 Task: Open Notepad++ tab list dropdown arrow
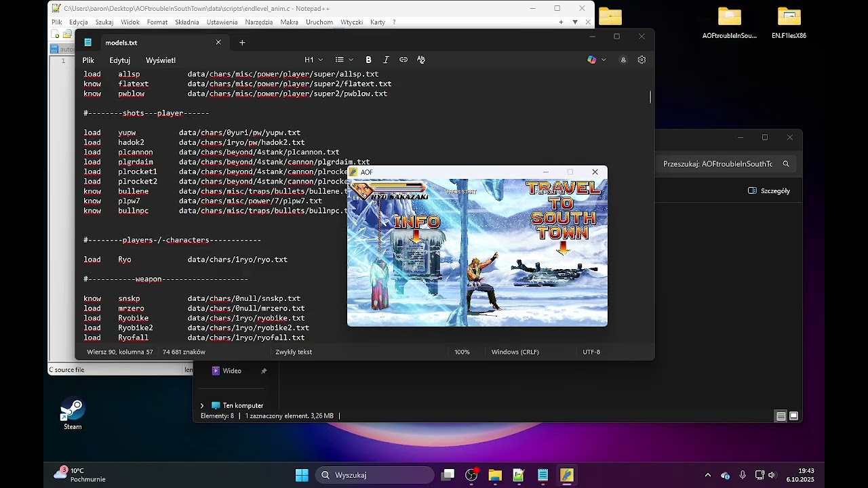pos(575,22)
